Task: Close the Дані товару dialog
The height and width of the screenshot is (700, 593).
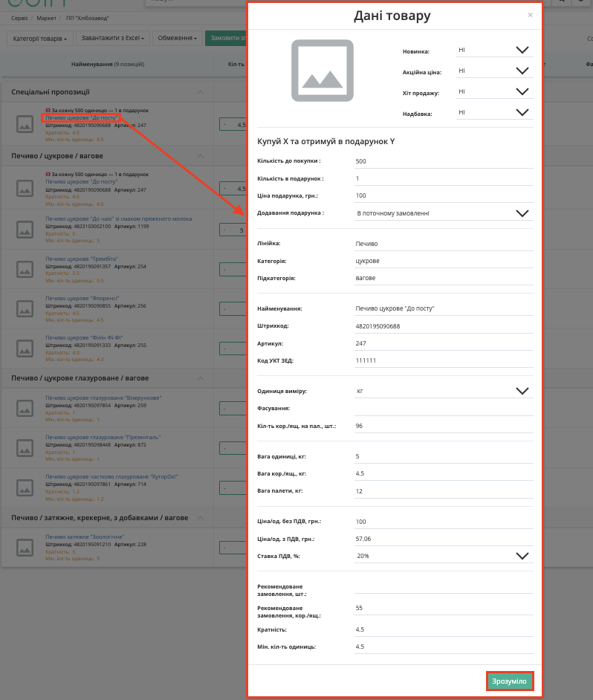Action: click(x=530, y=15)
